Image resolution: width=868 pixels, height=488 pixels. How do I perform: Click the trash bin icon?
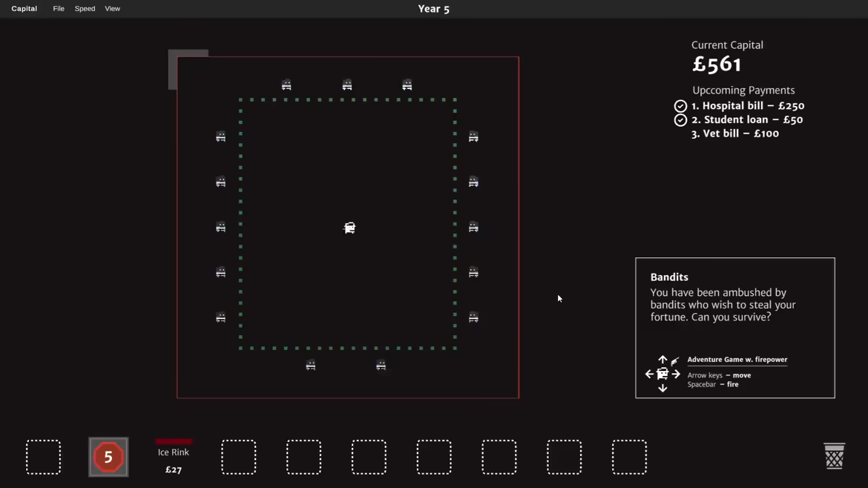coord(834,456)
